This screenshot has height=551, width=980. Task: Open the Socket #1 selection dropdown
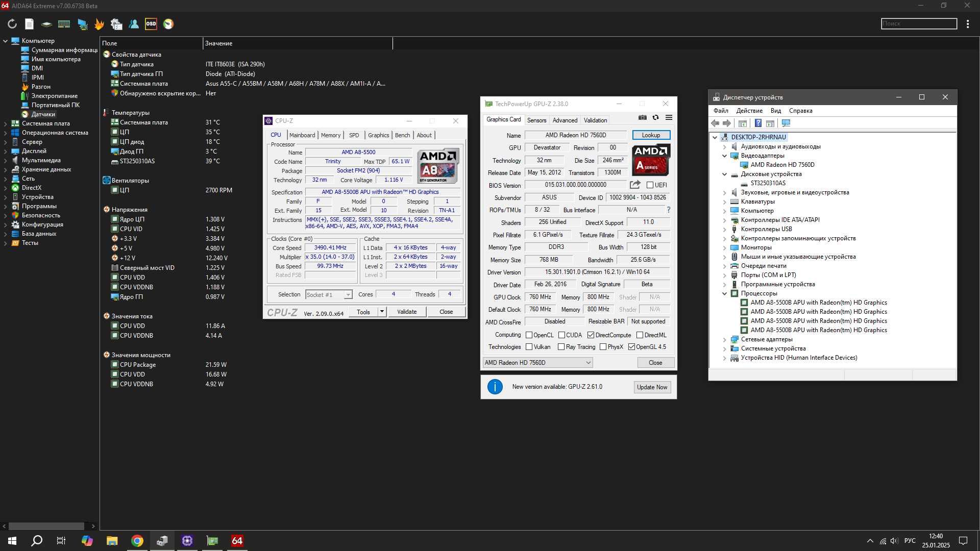329,295
